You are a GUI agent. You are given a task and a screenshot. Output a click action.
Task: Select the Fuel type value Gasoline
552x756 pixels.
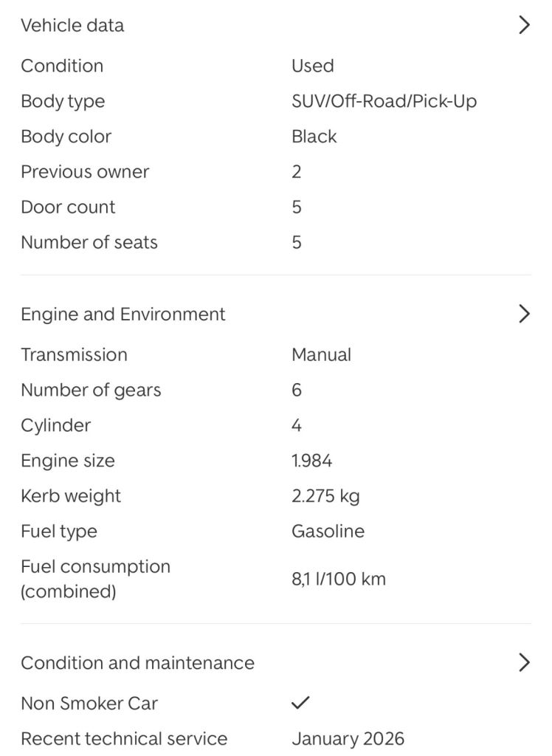(328, 532)
